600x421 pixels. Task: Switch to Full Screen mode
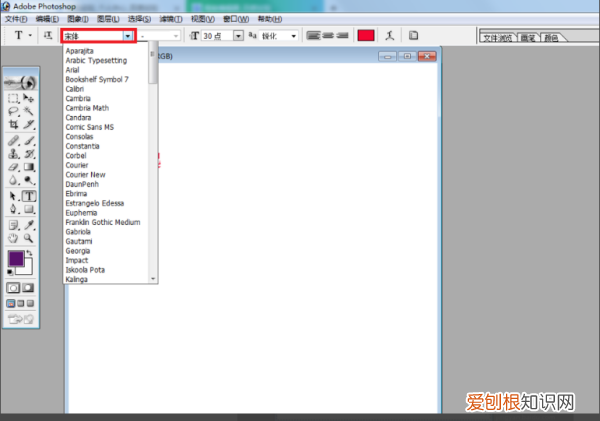[30, 304]
